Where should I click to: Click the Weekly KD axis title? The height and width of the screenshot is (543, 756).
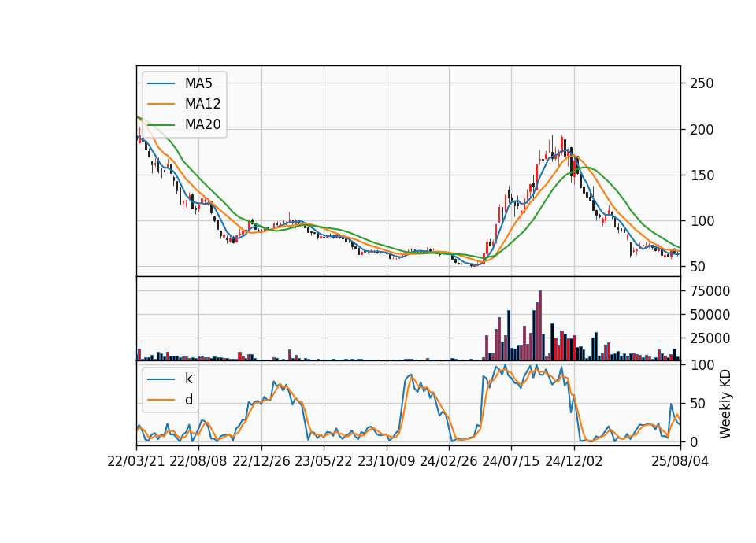725,404
